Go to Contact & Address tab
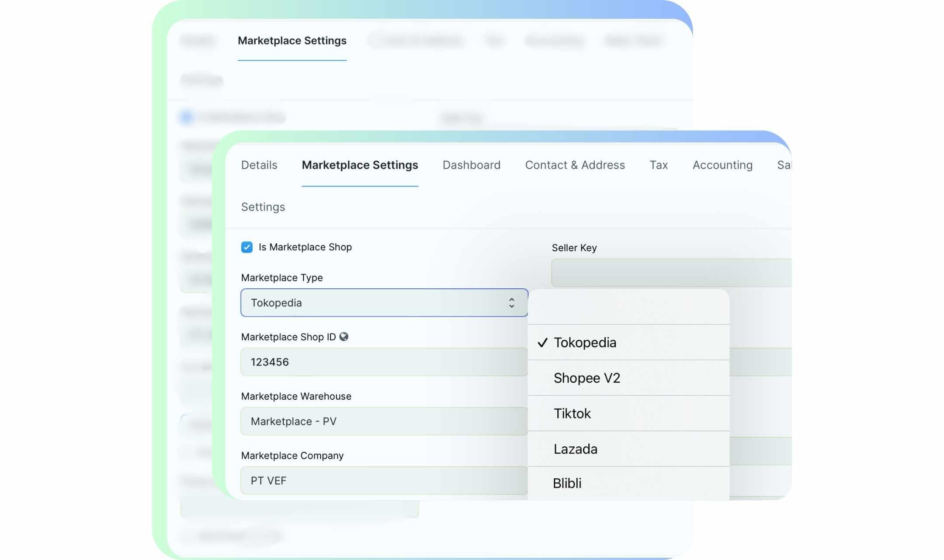This screenshot has height=560, width=944. click(575, 165)
